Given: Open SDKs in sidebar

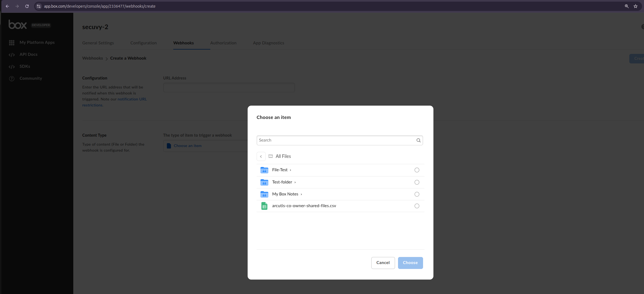Looking at the screenshot, I should tap(25, 66).
